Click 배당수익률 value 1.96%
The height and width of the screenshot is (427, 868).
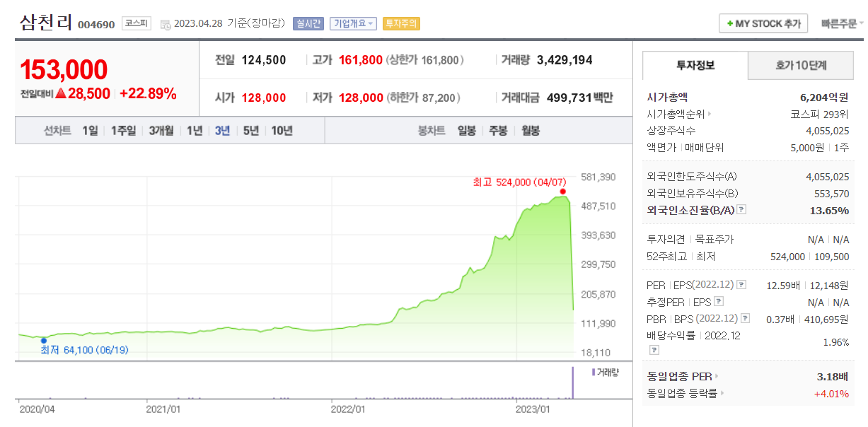coord(836,342)
